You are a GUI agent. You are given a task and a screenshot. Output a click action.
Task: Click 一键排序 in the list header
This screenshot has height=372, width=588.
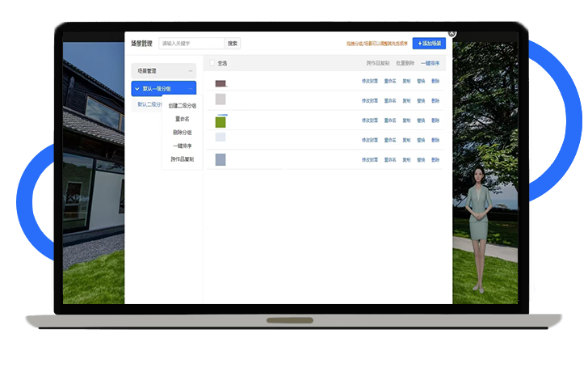(x=430, y=63)
